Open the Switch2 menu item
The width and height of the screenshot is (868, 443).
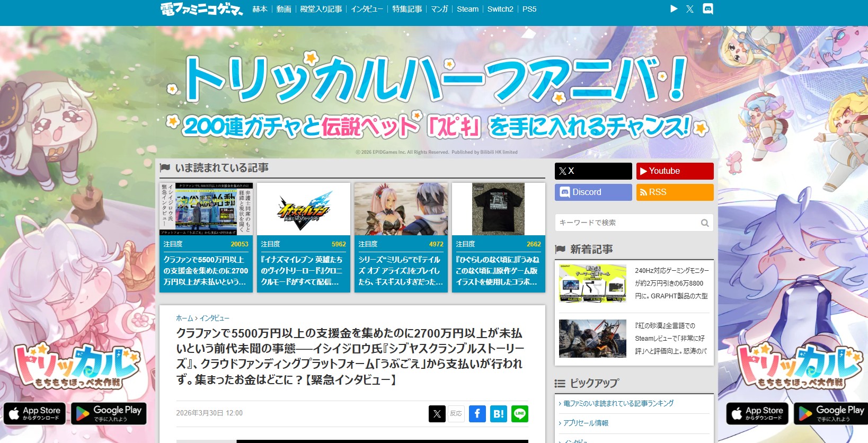[x=500, y=9]
